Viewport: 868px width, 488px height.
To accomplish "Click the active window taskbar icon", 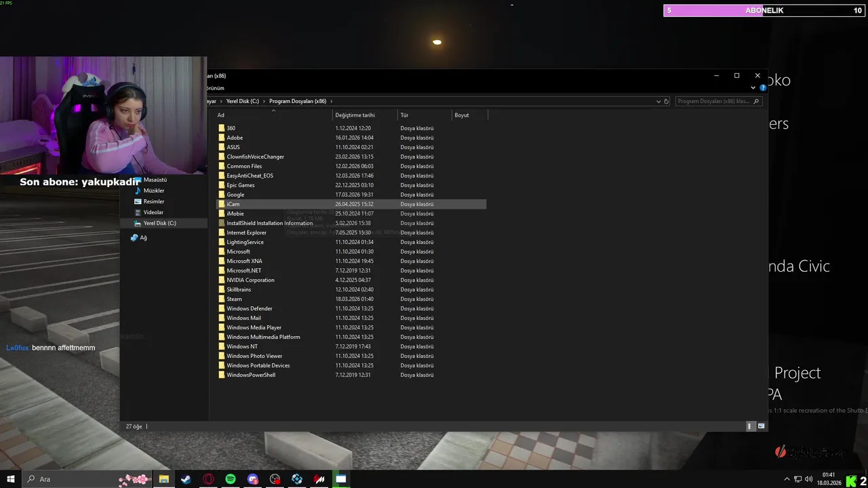I will coord(341,479).
